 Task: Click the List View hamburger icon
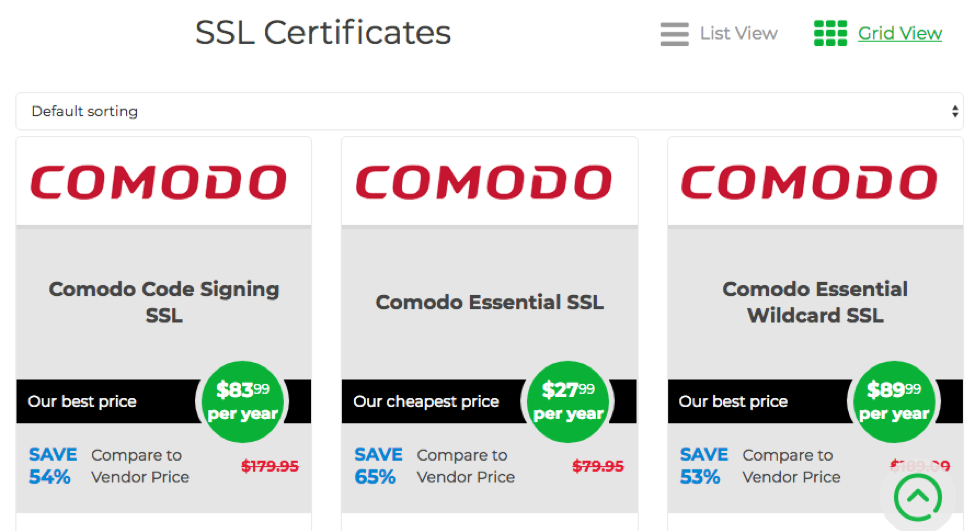(675, 34)
